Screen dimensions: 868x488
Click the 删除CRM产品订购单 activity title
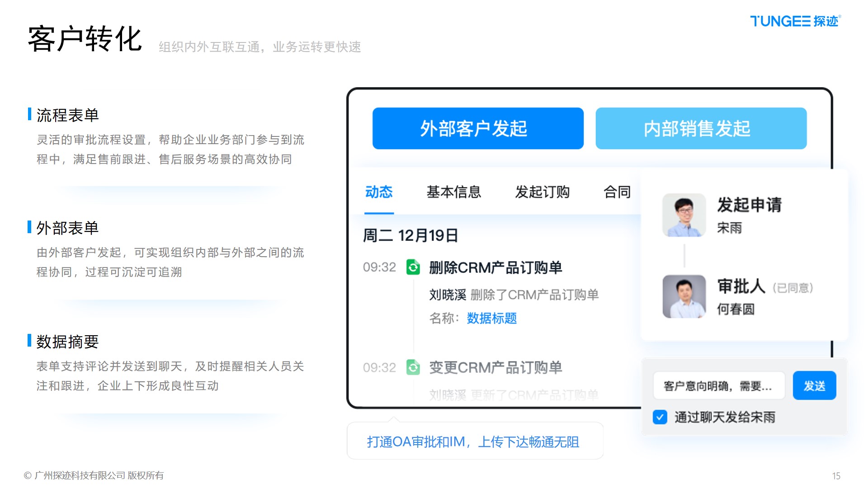point(495,267)
